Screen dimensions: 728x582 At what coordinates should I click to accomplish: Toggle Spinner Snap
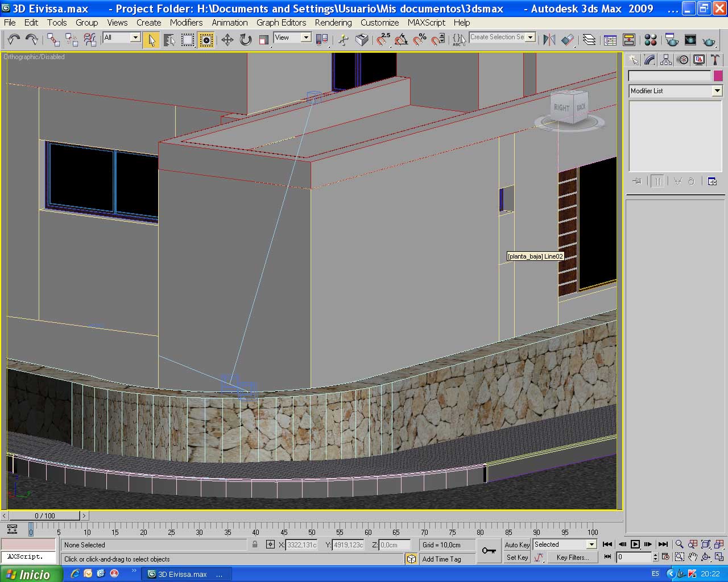(438, 39)
